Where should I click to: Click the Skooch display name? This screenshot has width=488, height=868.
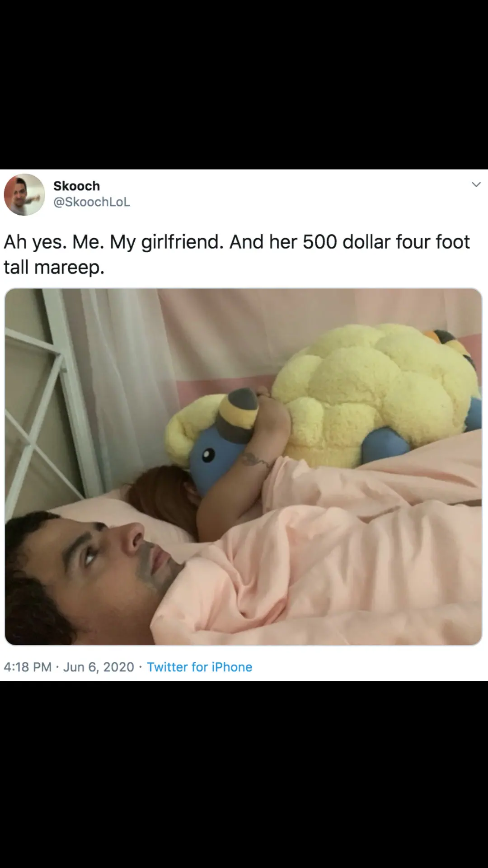click(76, 186)
